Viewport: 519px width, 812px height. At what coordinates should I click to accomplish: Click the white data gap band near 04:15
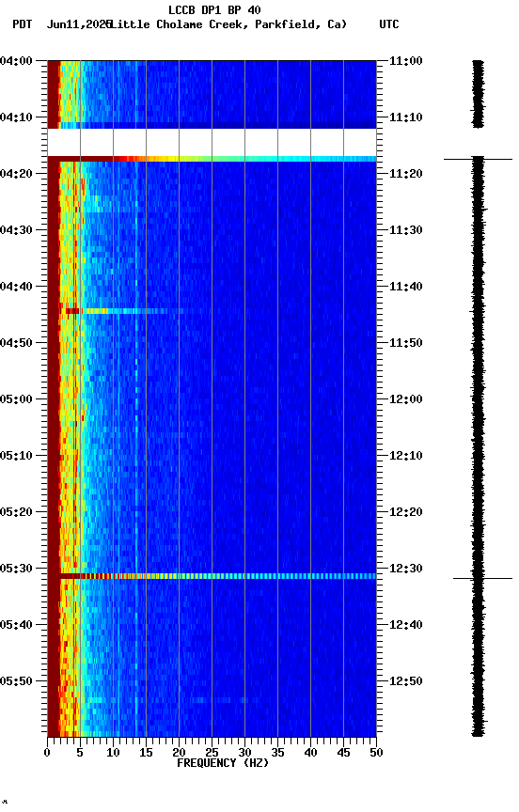click(212, 143)
